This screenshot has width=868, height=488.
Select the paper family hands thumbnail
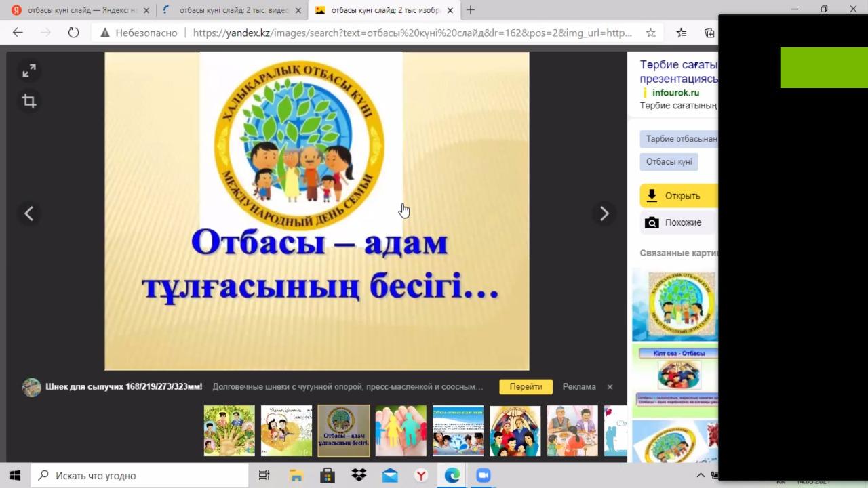(401, 430)
